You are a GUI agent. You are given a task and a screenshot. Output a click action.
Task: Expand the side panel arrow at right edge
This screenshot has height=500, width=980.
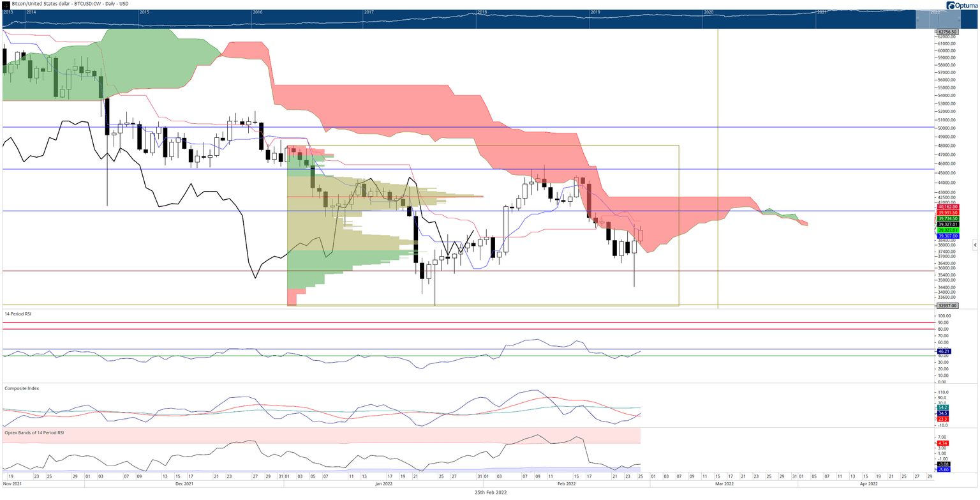(975, 245)
